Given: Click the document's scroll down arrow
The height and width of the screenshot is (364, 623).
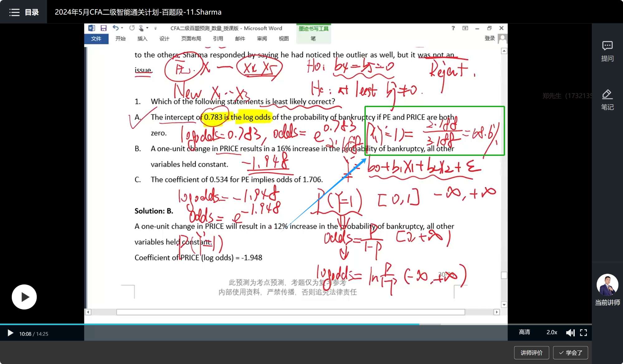Looking at the screenshot, I should (x=504, y=305).
